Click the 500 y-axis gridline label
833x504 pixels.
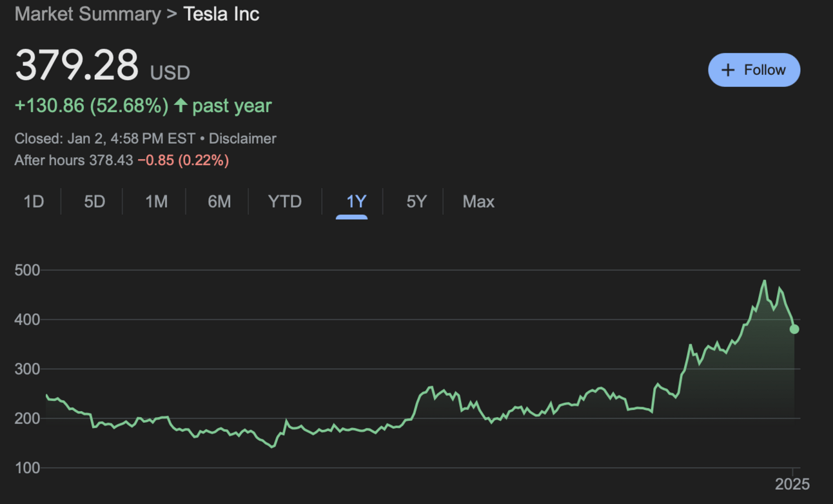point(27,270)
